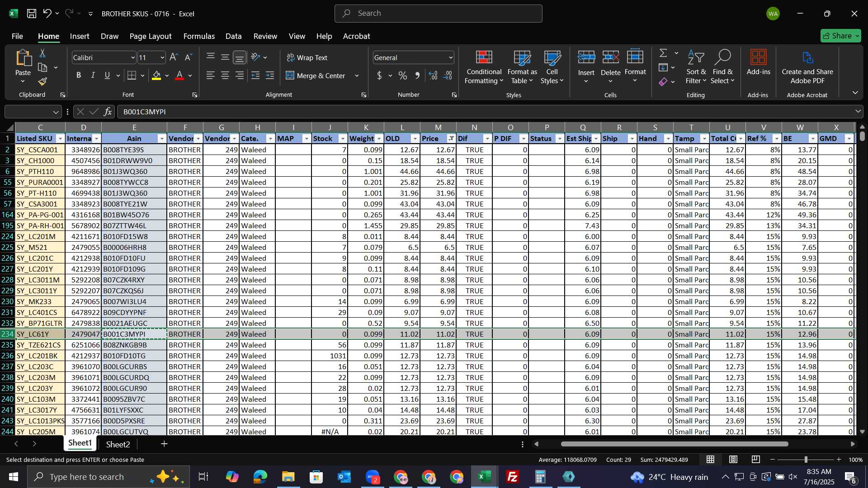
Task: Open the Listed SKU column filter dropdown
Action: (x=60, y=139)
